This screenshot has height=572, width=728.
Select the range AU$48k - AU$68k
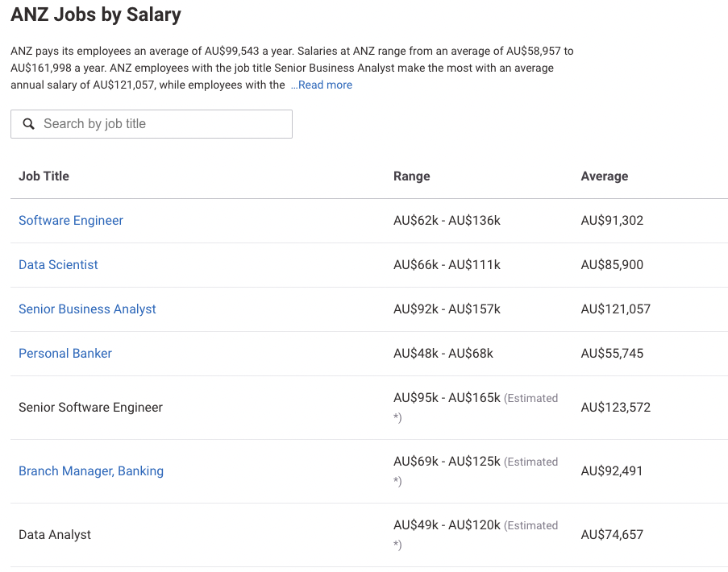[443, 354]
